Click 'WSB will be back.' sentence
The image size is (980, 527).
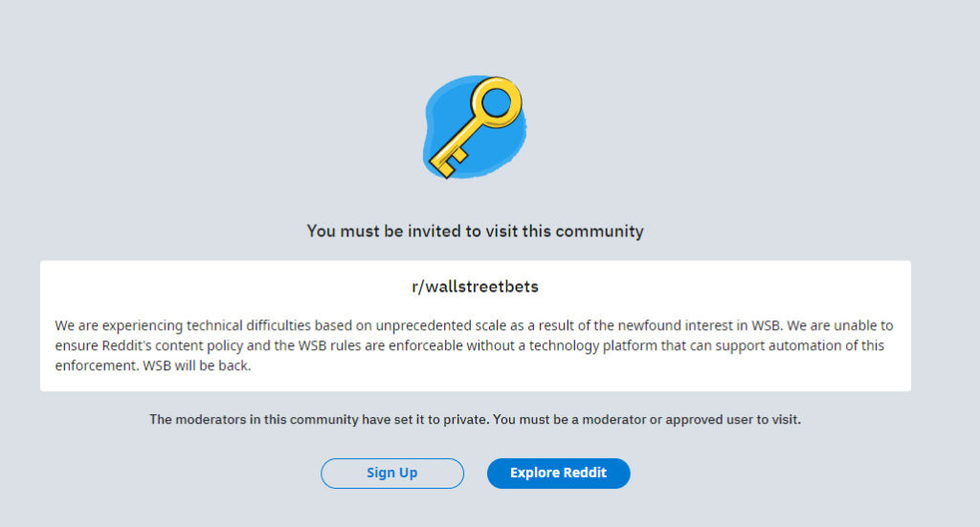pyautogui.click(x=197, y=365)
